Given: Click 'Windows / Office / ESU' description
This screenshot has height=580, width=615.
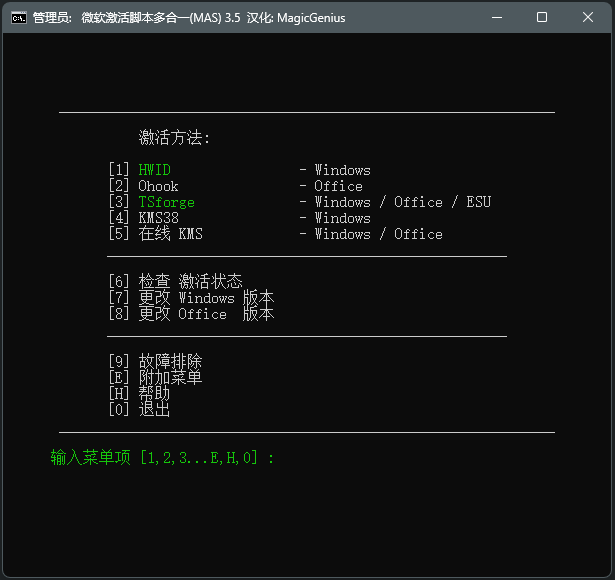Looking at the screenshot, I should coord(403,202).
